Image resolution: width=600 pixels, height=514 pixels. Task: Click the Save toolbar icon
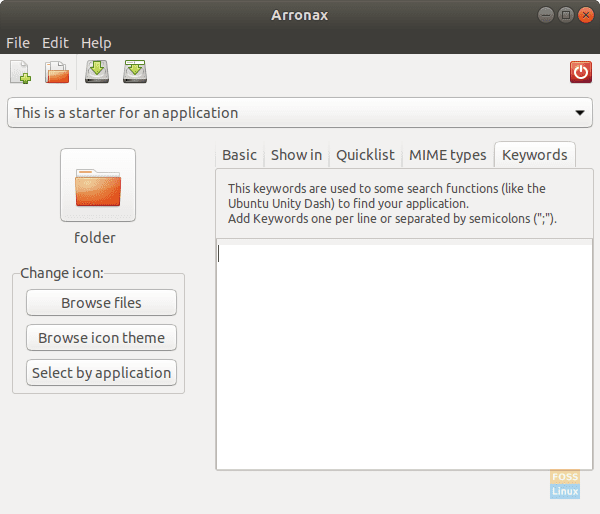point(97,72)
